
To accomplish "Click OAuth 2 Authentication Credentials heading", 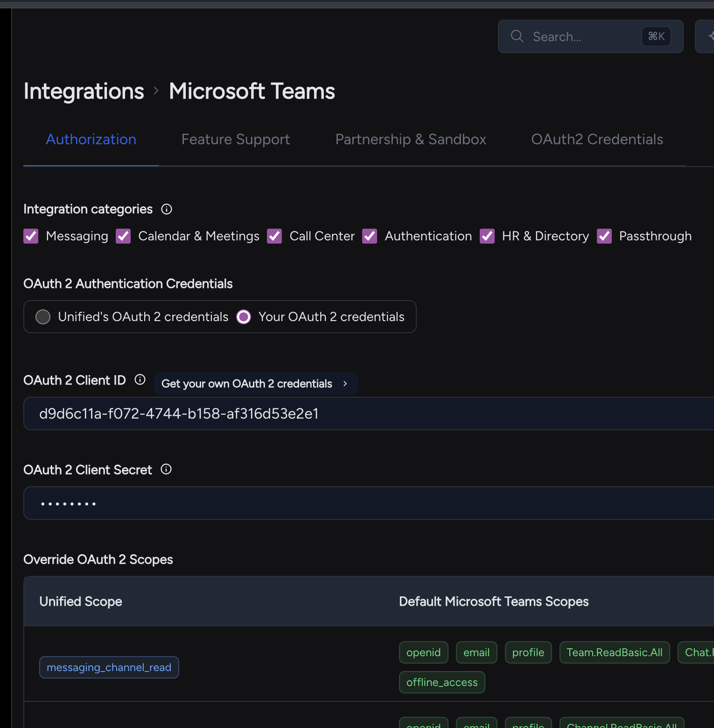I will [x=128, y=284].
